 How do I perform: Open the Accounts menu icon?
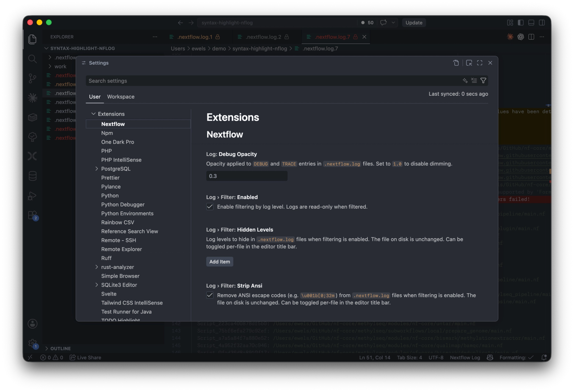[x=32, y=324]
